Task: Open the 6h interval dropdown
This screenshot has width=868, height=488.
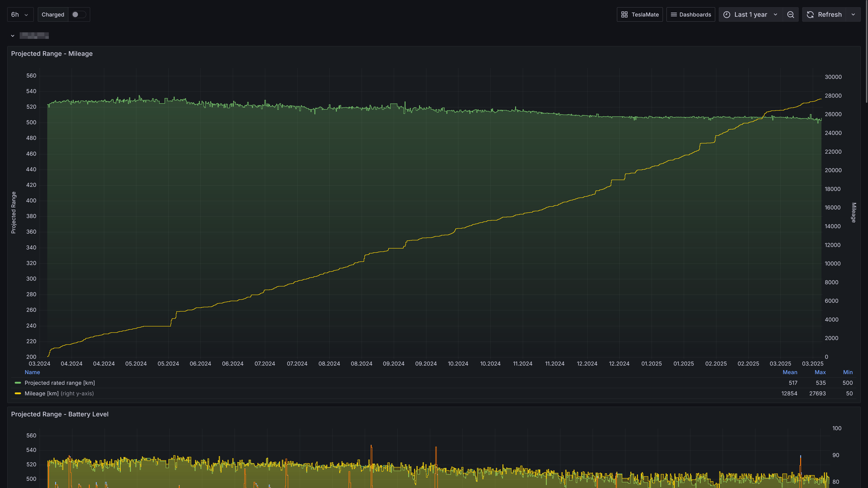Action: [x=20, y=14]
